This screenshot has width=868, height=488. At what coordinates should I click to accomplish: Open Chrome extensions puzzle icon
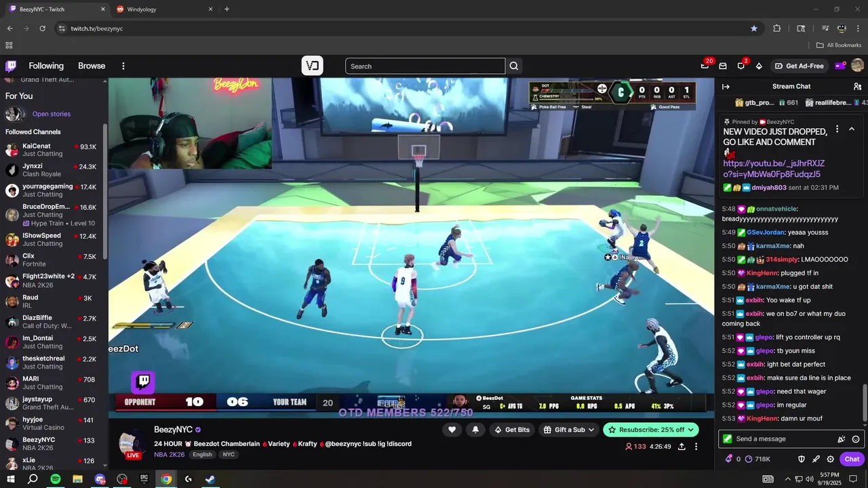pyautogui.click(x=776, y=28)
